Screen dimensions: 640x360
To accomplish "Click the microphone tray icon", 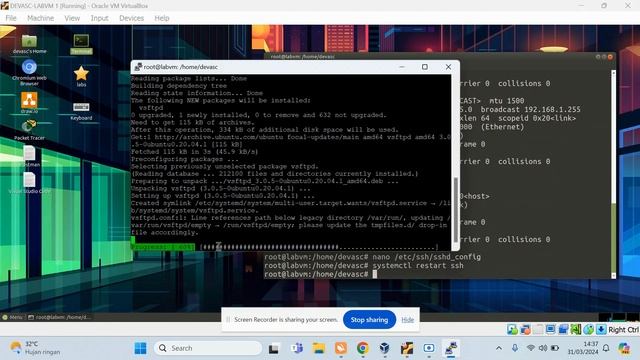I will (515, 348).
